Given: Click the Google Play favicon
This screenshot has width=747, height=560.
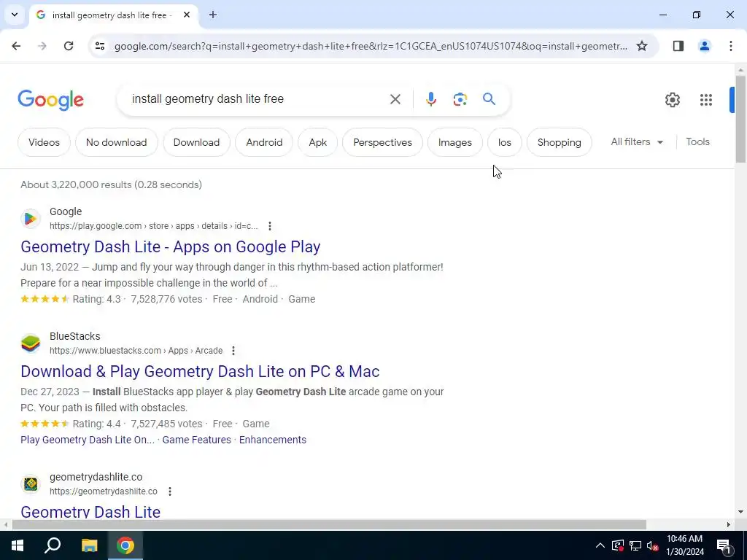Looking at the screenshot, I should tap(31, 219).
